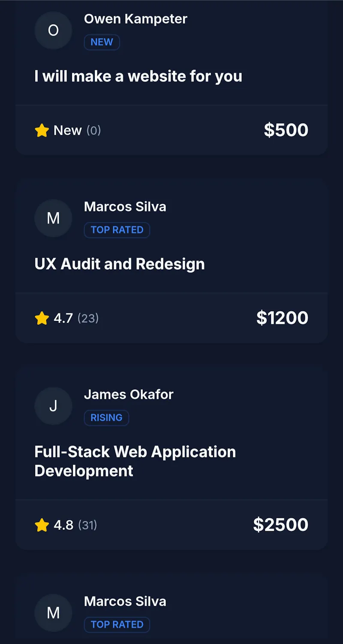Click the (31) review count
343x644 pixels.
(x=87, y=525)
